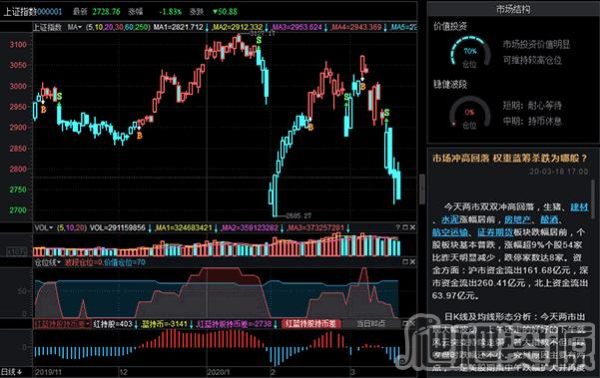This screenshot has height=378, width=600.
Task: Click the article timestamp 20-03-18 17:00
Action: click(x=559, y=171)
